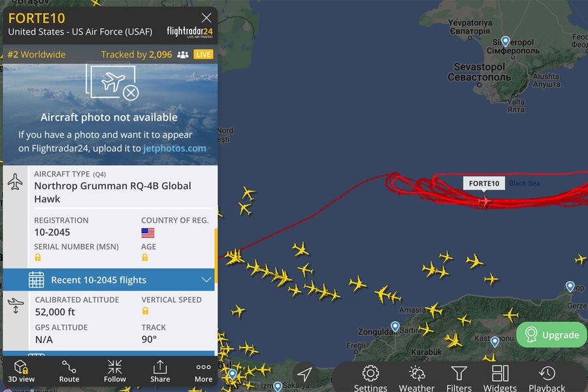Close the FORTE10 flight panel

pyautogui.click(x=206, y=18)
